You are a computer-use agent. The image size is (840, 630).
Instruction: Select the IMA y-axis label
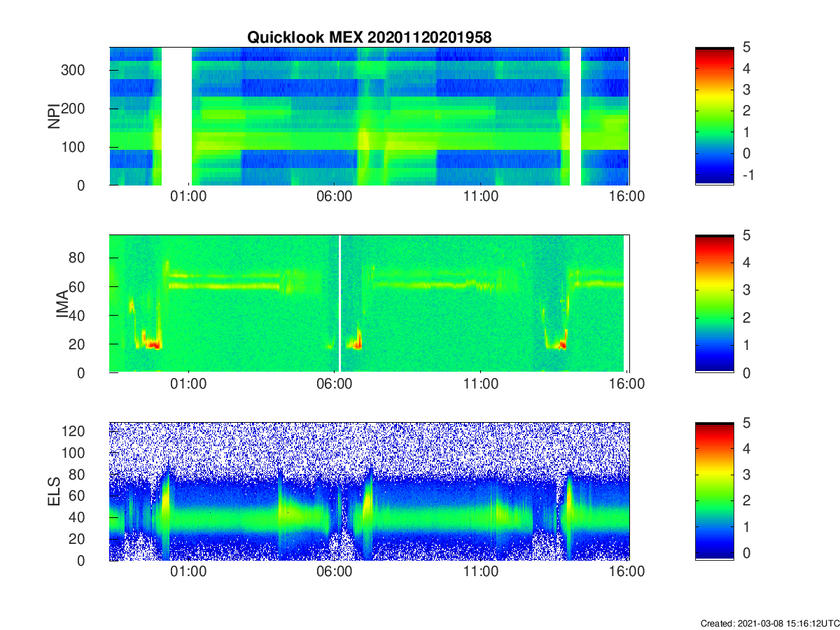(x=63, y=304)
